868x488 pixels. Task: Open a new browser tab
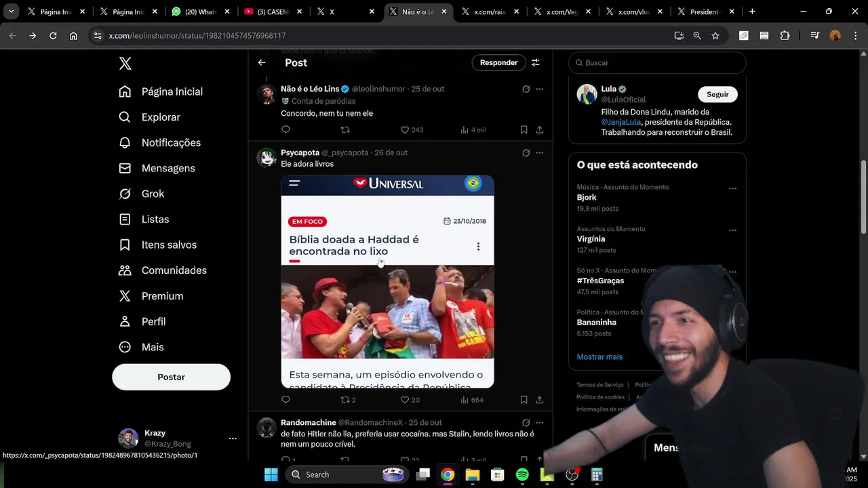752,12
